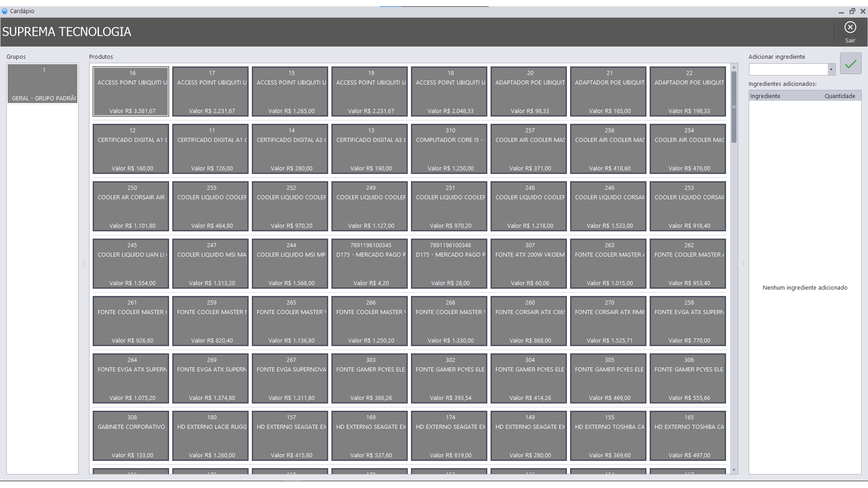
Task: Select product 306 Fonte Gamer R$ 555,66
Action: (688, 379)
